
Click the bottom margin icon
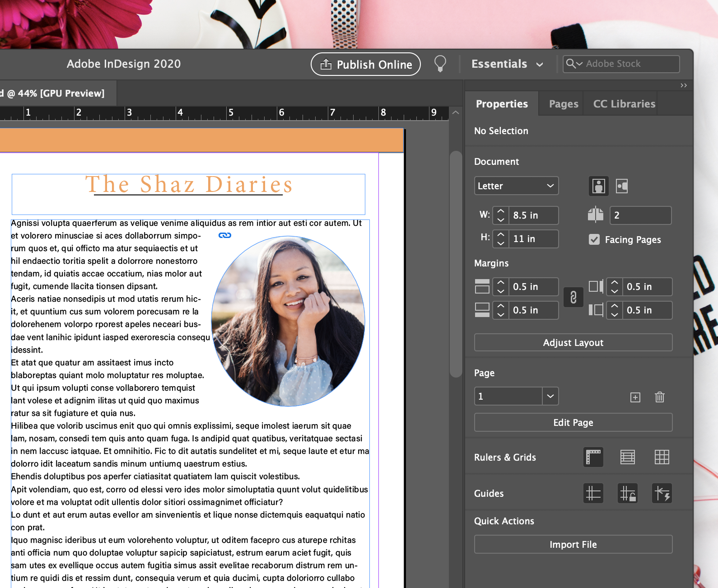(x=482, y=310)
